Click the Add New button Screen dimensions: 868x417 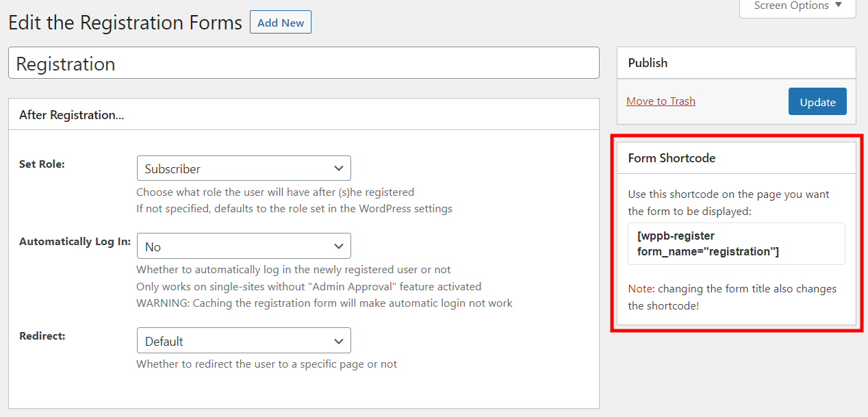[281, 23]
